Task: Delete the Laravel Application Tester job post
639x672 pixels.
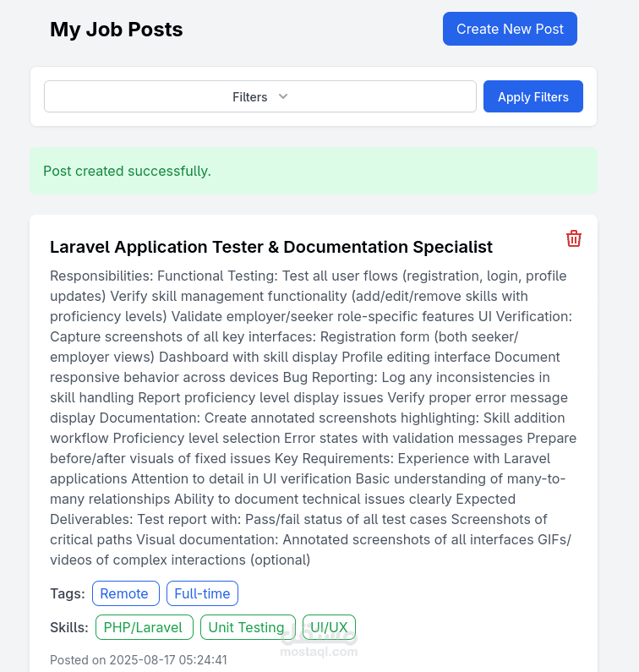Action: point(574,238)
